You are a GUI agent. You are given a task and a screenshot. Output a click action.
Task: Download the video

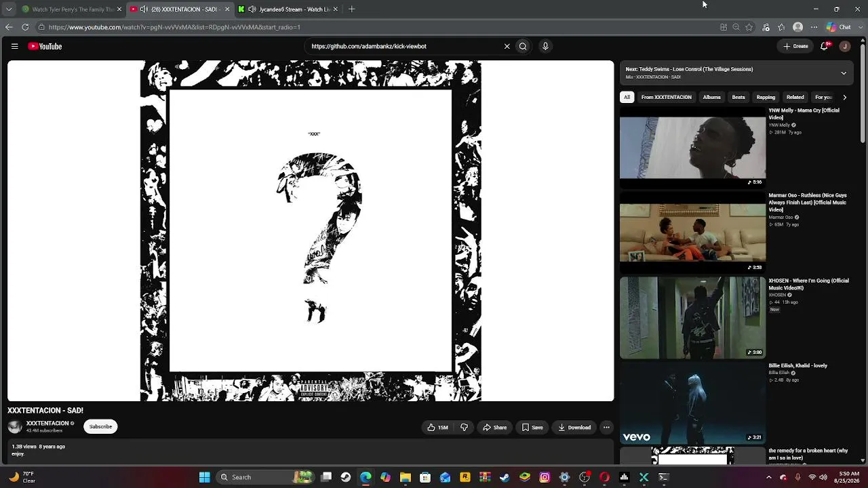tap(574, 428)
